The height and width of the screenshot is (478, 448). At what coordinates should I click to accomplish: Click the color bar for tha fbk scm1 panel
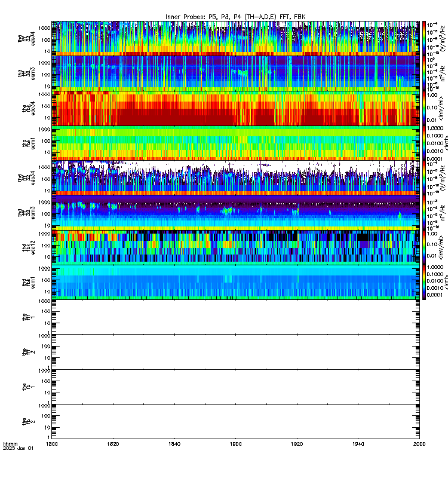tap(424, 143)
